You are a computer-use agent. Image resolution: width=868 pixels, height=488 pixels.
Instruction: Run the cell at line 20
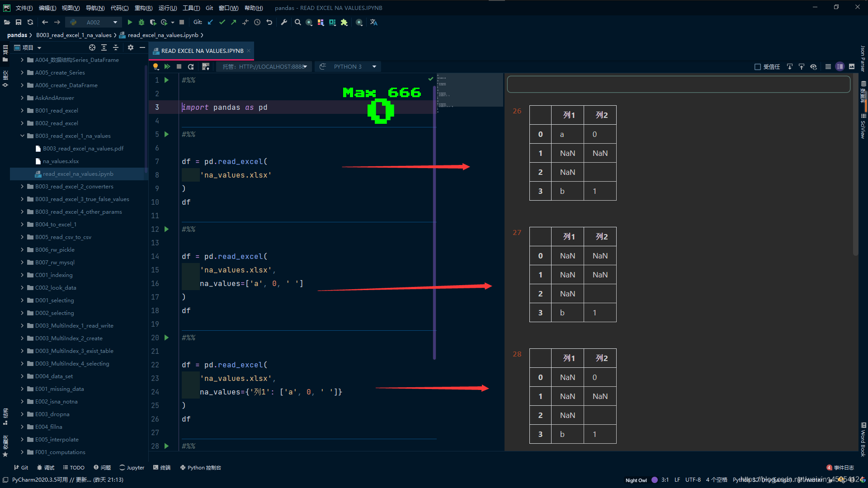(x=166, y=338)
